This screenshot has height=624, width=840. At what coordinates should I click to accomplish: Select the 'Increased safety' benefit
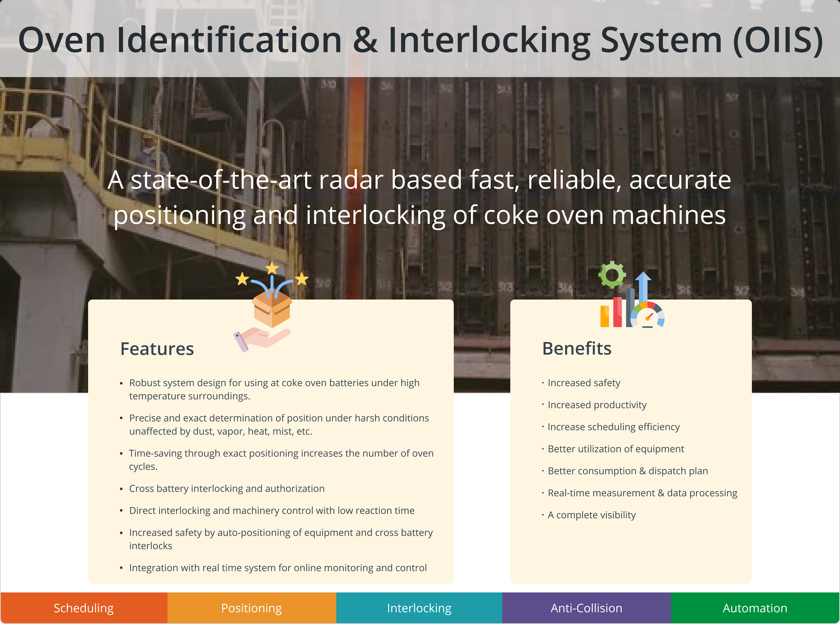pos(584,383)
